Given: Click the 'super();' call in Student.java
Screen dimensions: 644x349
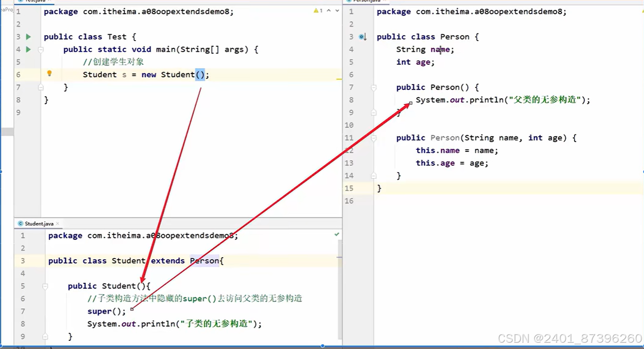Looking at the screenshot, I should pos(107,311).
